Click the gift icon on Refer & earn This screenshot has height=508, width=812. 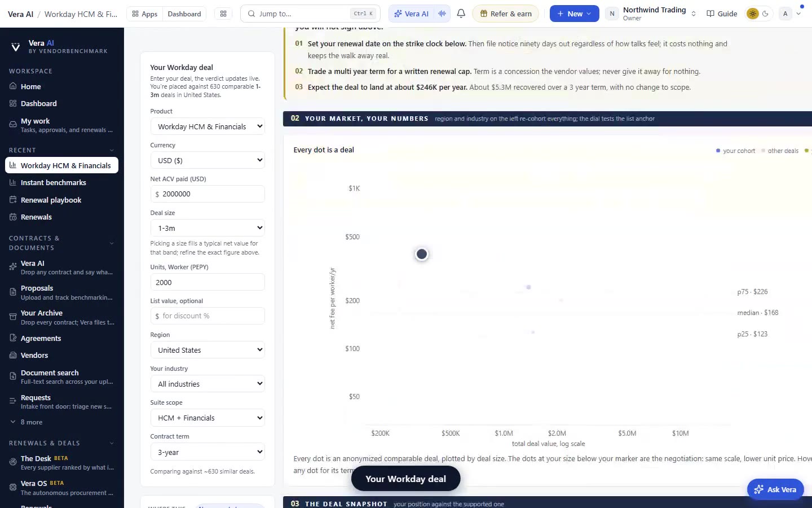click(483, 14)
